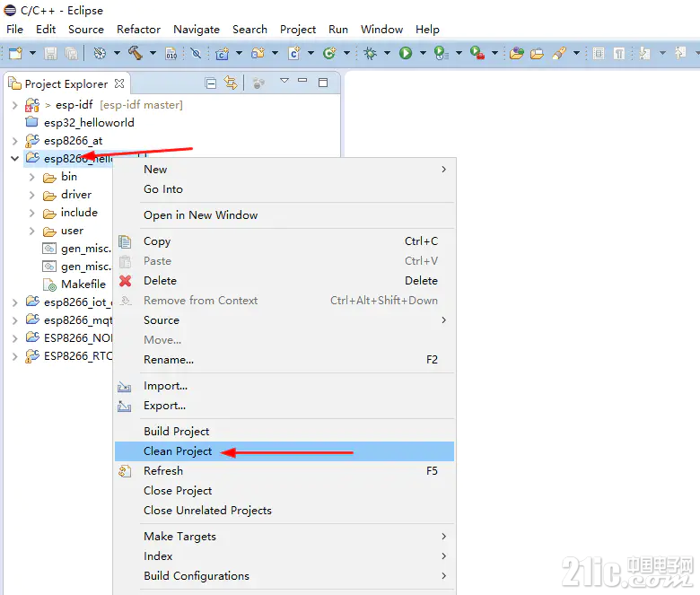Expand the esp8266_at project node
The width and height of the screenshot is (700, 595).
(x=14, y=141)
